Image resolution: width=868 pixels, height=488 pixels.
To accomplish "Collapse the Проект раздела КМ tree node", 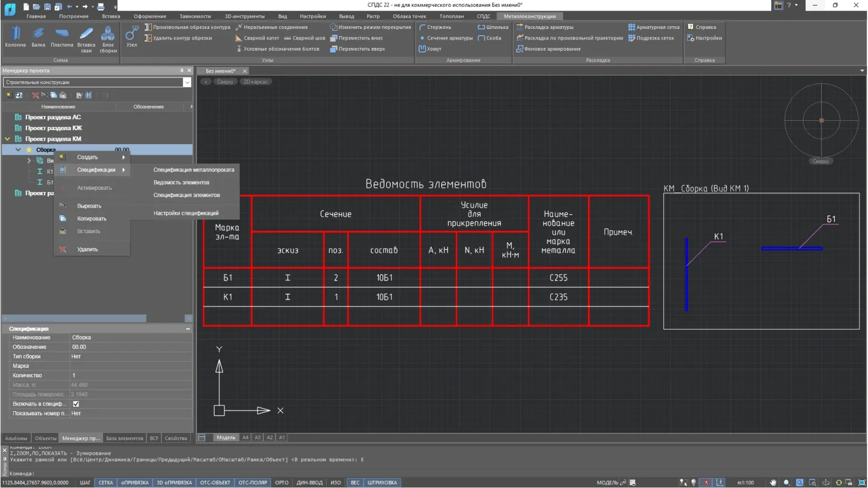I will (7, 139).
